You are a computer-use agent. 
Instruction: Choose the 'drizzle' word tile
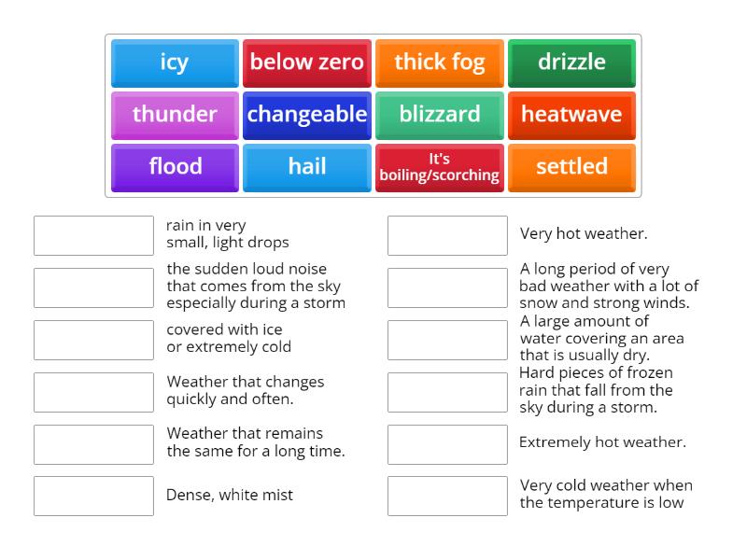(x=571, y=63)
